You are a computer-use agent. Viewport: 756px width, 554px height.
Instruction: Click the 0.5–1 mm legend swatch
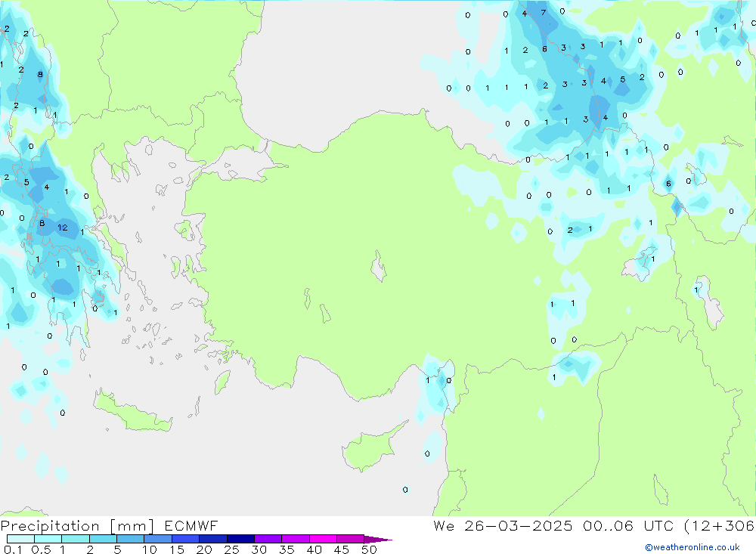tap(48, 539)
